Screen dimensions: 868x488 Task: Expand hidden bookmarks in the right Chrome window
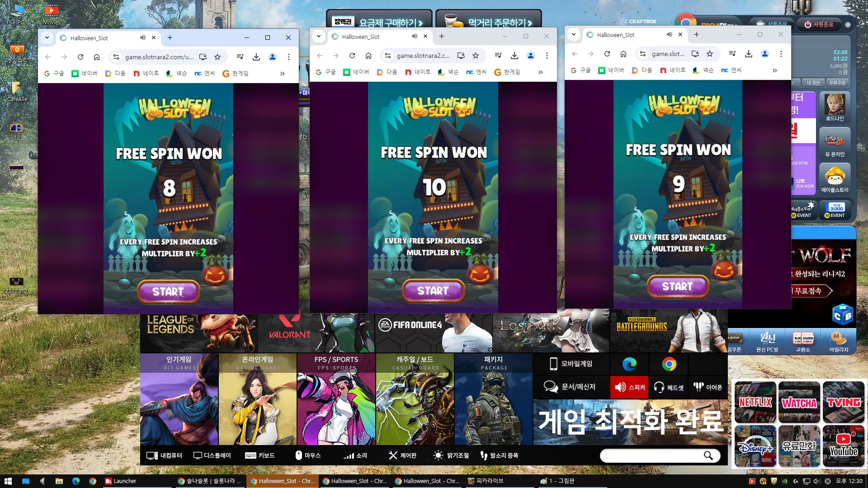point(775,70)
